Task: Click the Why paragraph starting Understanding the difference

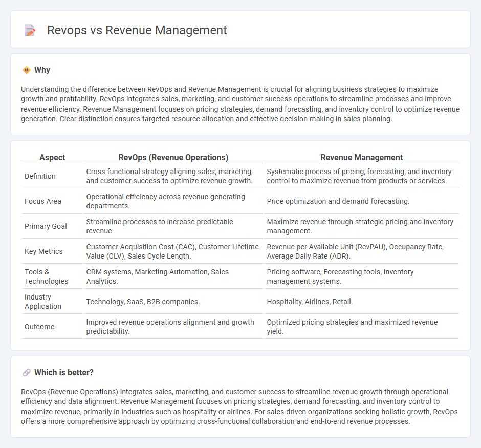Action: coord(240,104)
